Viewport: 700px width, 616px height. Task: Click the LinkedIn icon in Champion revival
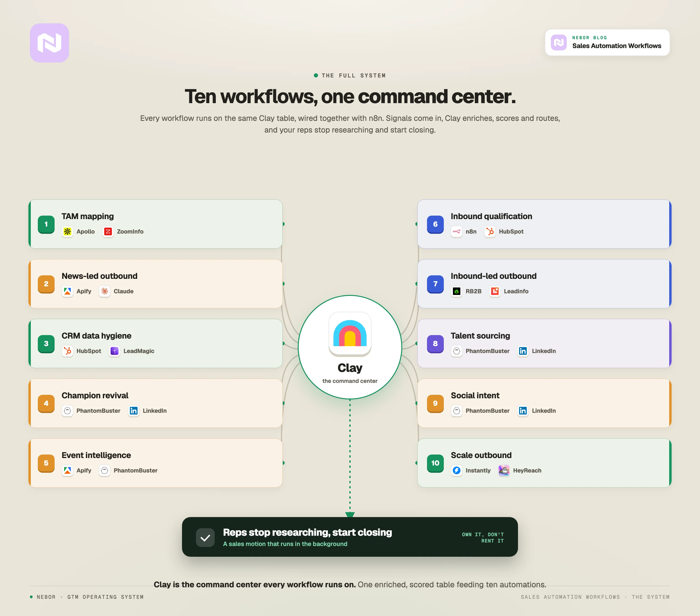133,411
